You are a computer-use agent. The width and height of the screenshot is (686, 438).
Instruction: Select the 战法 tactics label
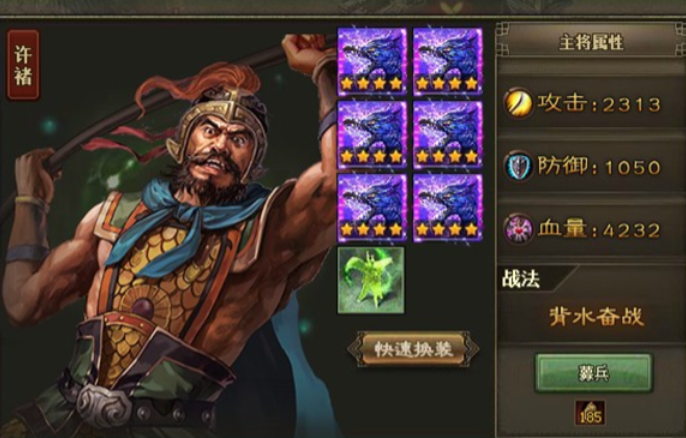click(x=521, y=280)
